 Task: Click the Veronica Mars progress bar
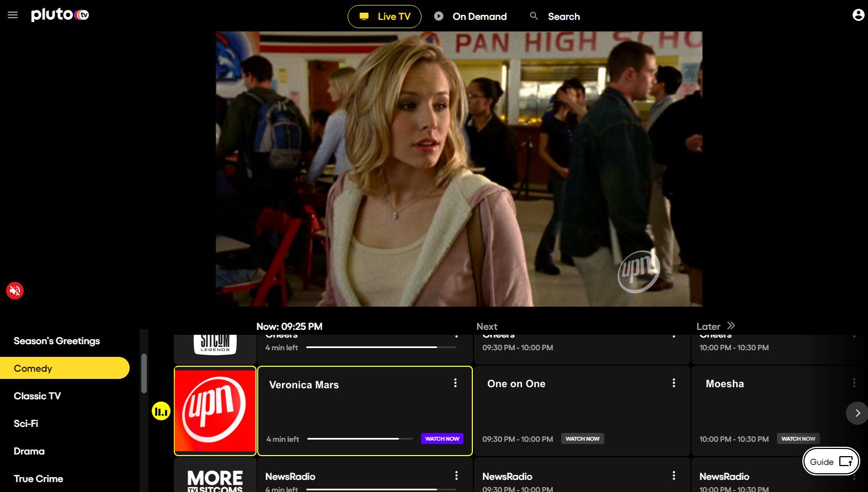pyautogui.click(x=360, y=439)
